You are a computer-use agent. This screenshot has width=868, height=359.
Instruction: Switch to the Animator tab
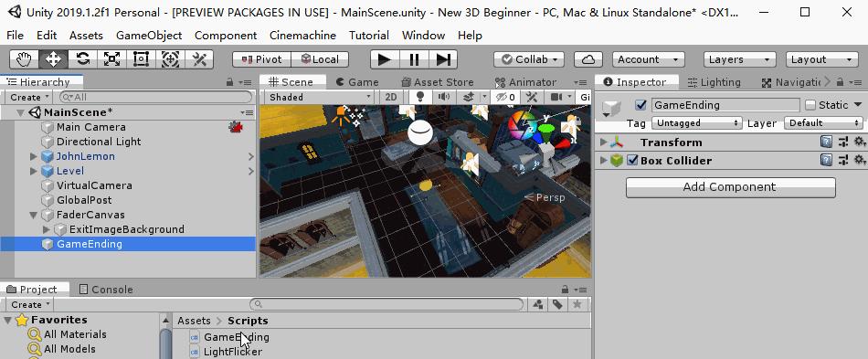[x=525, y=82]
